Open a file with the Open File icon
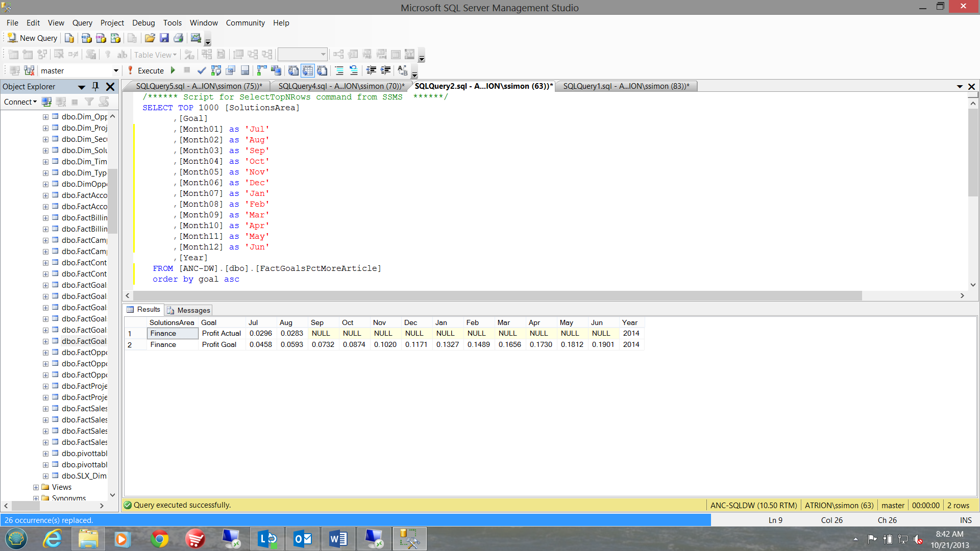 pos(150,38)
